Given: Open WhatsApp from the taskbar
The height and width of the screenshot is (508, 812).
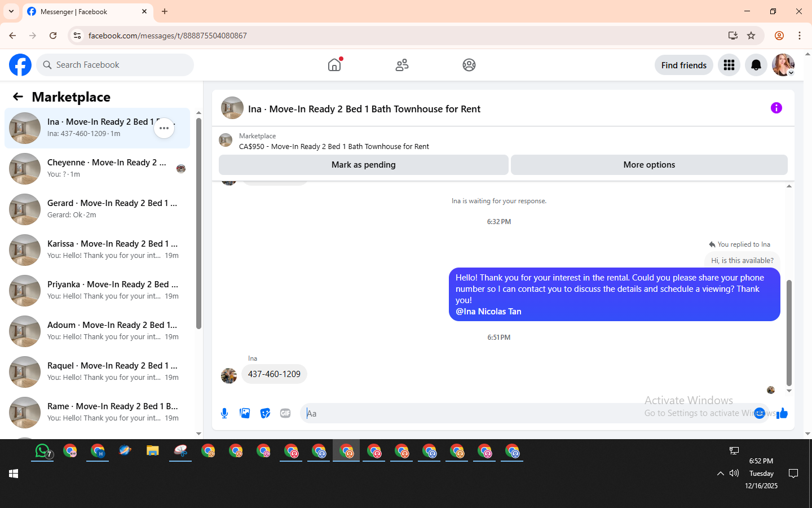Looking at the screenshot, I should point(43,451).
